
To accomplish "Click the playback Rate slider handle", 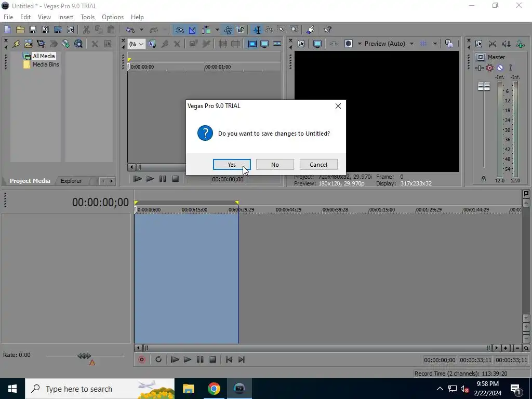I will (x=84, y=355).
